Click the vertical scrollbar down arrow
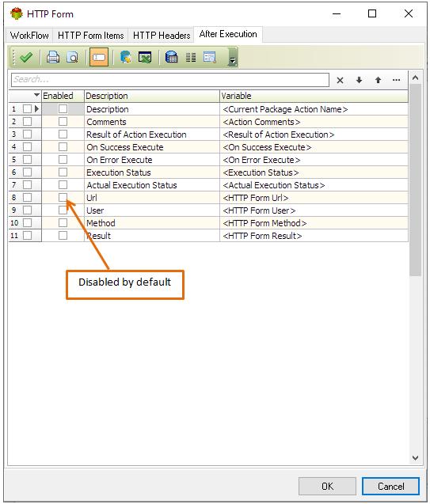This screenshot has height=504, width=430. coord(415,457)
